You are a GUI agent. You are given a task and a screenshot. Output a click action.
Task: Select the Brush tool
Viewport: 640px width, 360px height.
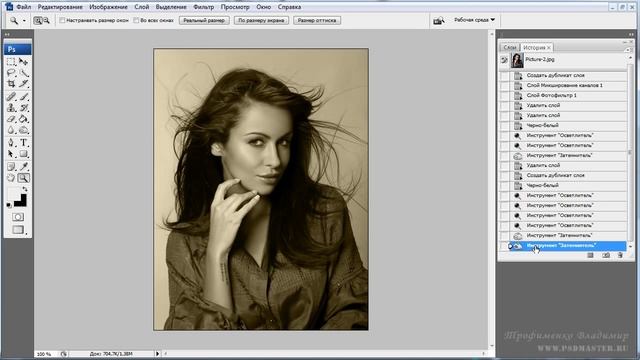coord(24,97)
